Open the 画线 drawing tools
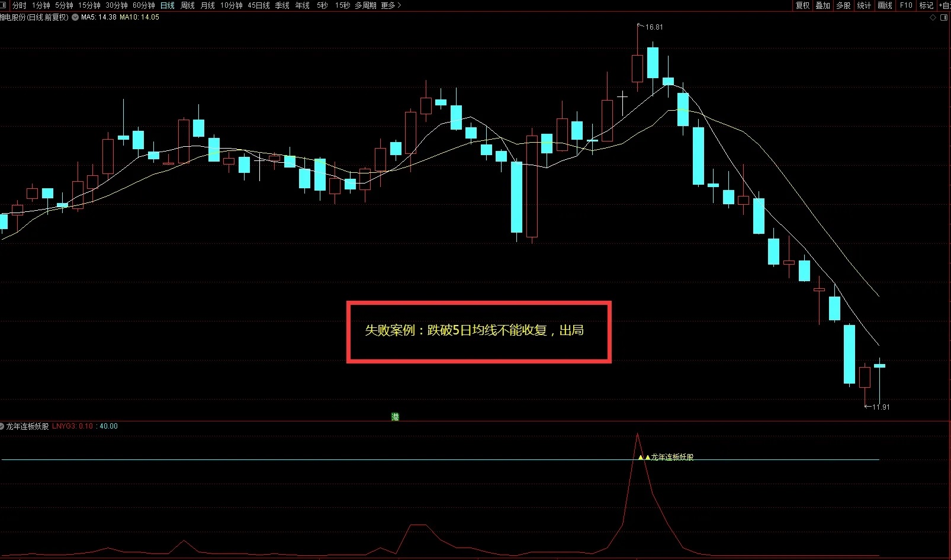 coord(885,5)
